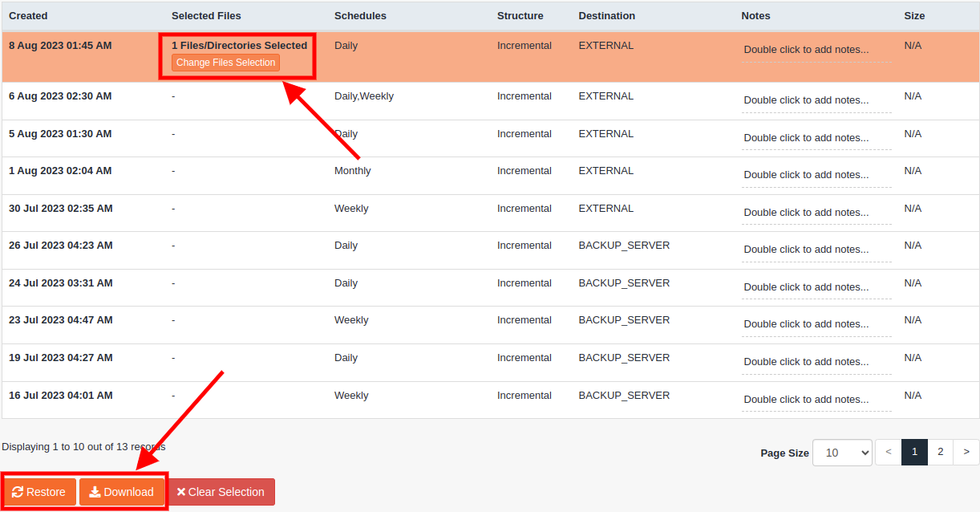The height and width of the screenshot is (512, 980).
Task: Go to page 2 of results
Action: pyautogui.click(x=940, y=452)
